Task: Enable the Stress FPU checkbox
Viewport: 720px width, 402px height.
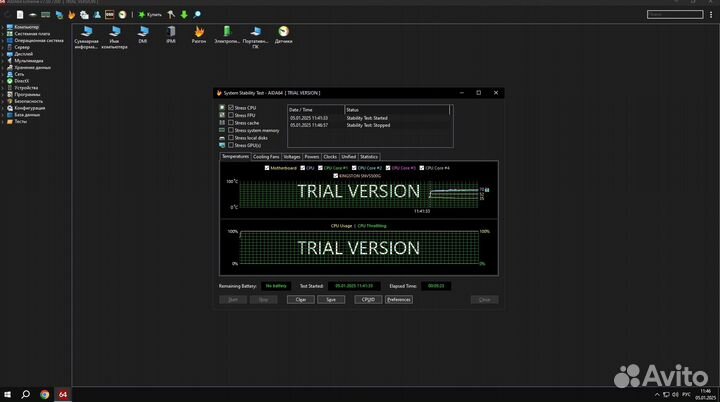Action: click(x=231, y=115)
